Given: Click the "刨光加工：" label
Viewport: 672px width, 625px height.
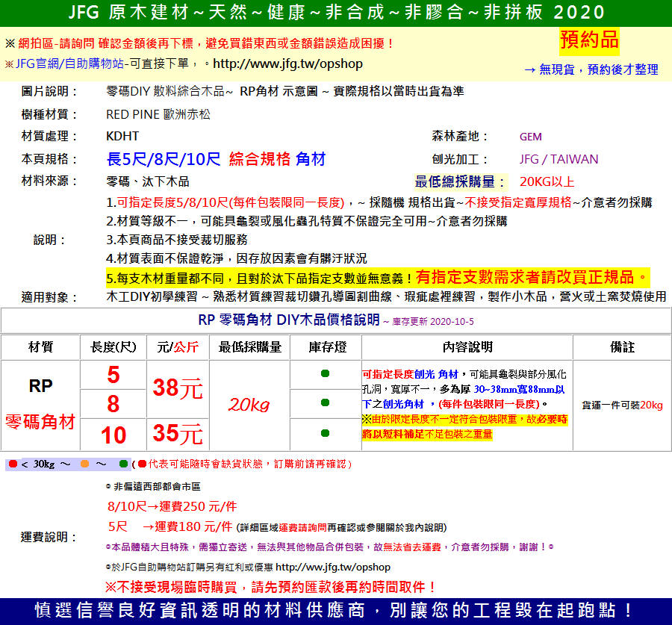Looking at the screenshot, I should coord(459,160).
